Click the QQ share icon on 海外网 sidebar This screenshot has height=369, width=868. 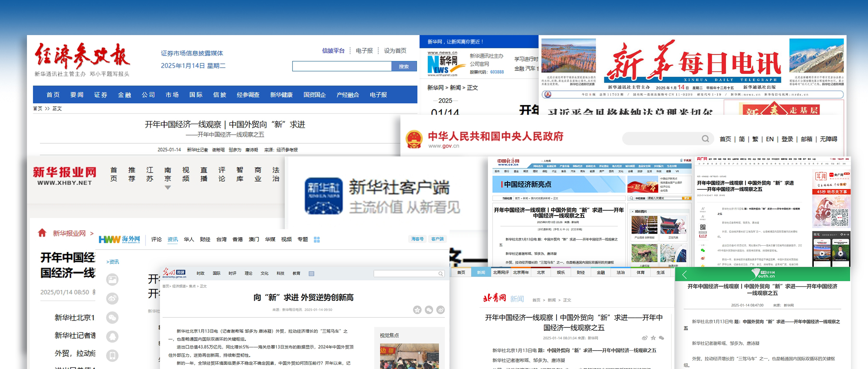coord(112,337)
